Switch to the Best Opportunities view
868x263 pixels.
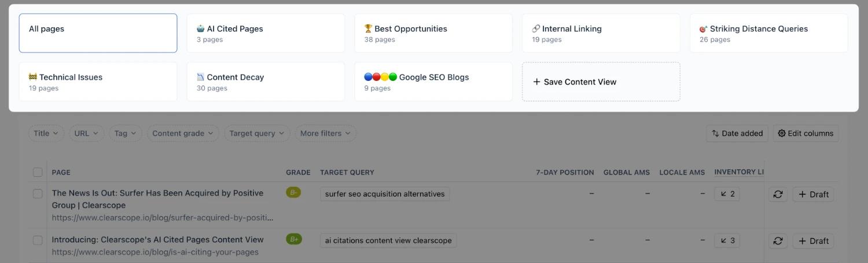pos(433,33)
